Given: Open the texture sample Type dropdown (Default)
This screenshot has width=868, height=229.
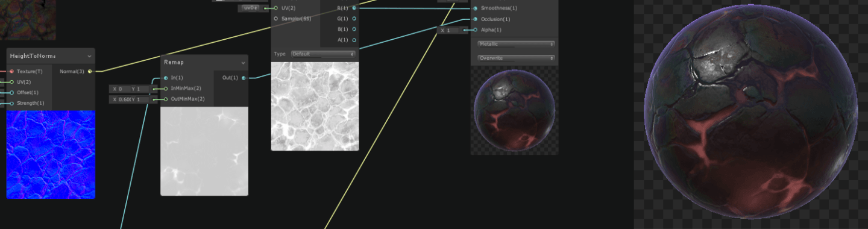Looking at the screenshot, I should point(323,54).
